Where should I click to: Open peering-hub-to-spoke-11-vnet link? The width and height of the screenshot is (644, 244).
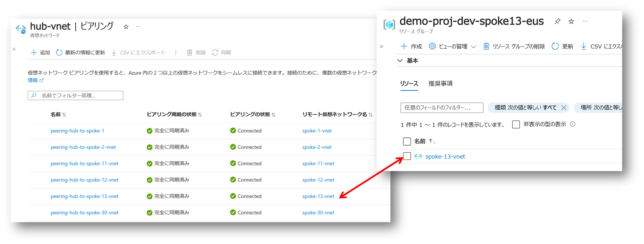click(x=84, y=163)
